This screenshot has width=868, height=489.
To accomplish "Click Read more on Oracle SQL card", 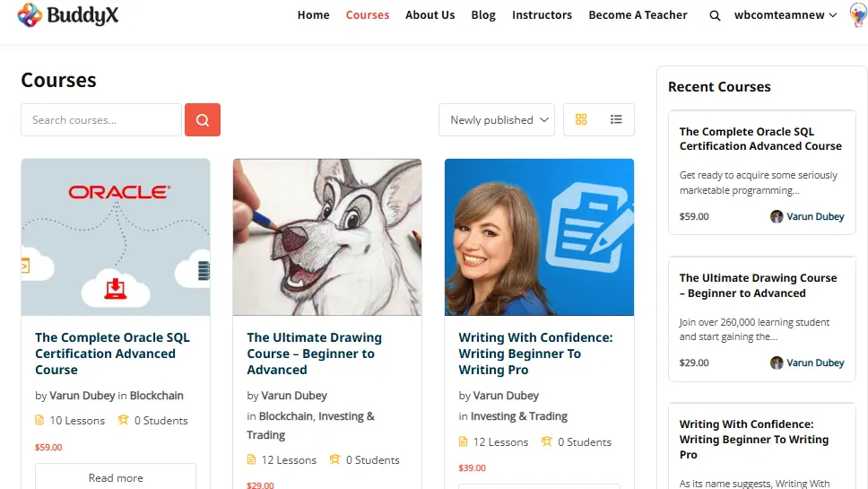I will [116, 477].
